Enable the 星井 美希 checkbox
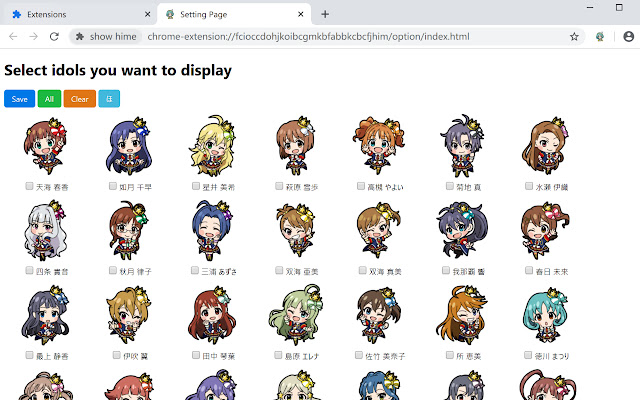640x400 pixels. 196,186
